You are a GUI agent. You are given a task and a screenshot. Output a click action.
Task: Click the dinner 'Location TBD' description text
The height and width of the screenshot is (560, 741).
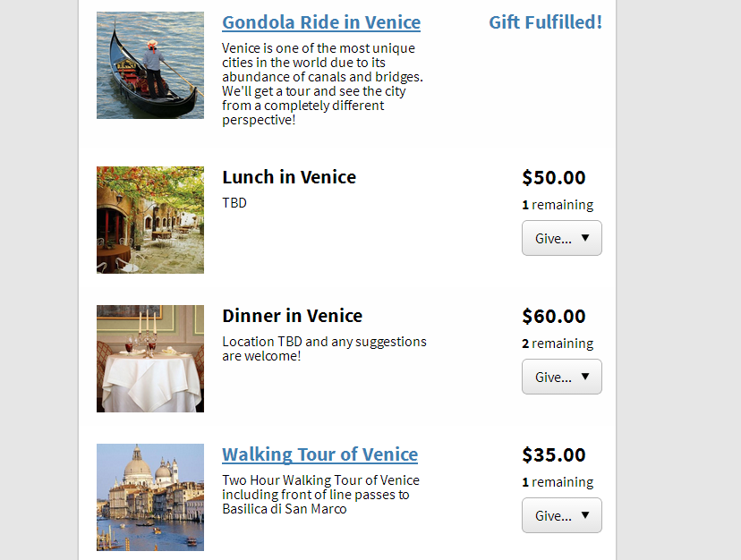324,349
